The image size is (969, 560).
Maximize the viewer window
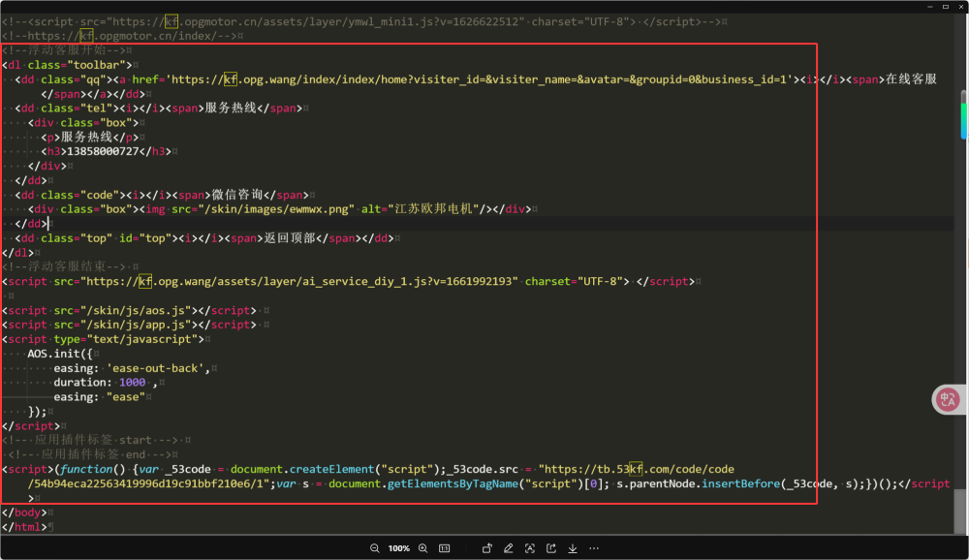946,6
